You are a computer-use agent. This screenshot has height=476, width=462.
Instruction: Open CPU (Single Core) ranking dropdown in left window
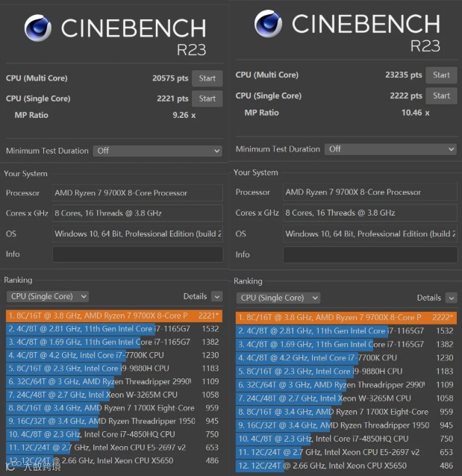pos(48,296)
